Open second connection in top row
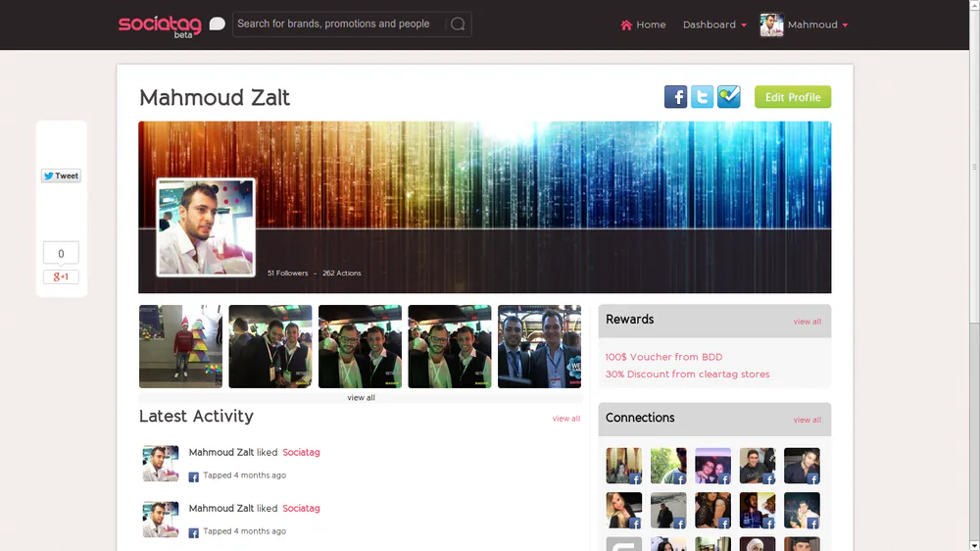The image size is (980, 551). coord(668,466)
